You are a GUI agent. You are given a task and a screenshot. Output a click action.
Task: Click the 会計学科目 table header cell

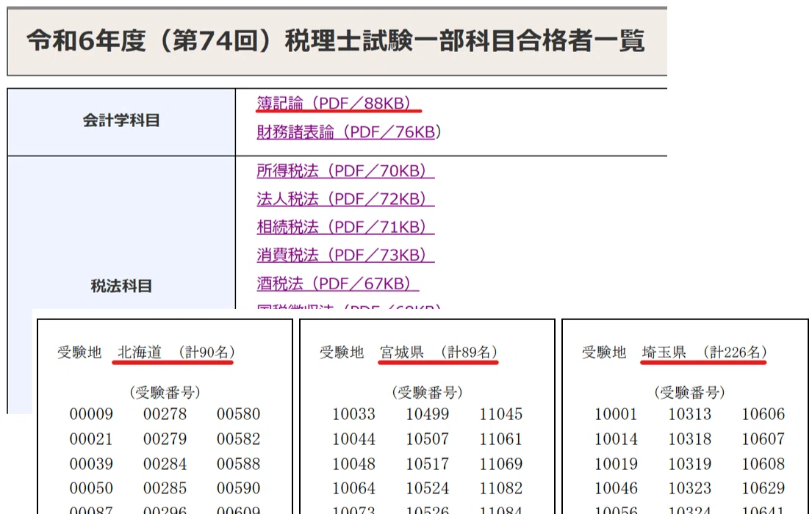pos(121,122)
